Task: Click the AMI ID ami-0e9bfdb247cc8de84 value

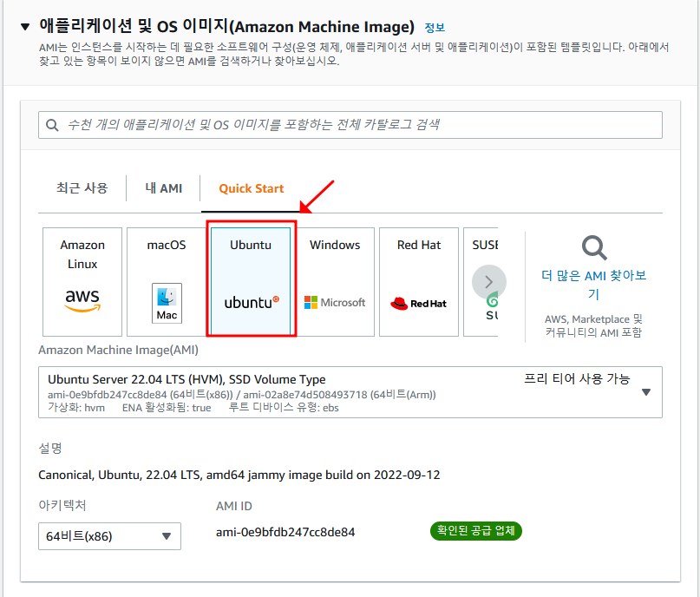Action: coord(285,532)
